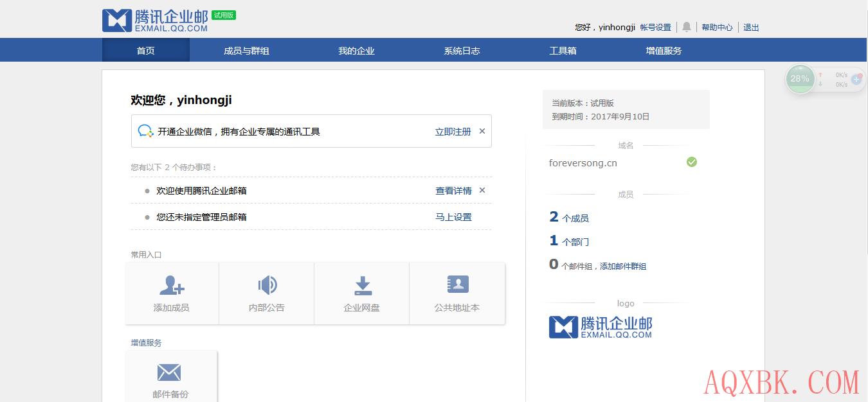Click 您还未指定管理员邮箱 to-do item text
Image resolution: width=868 pixels, height=402 pixels.
201,216
